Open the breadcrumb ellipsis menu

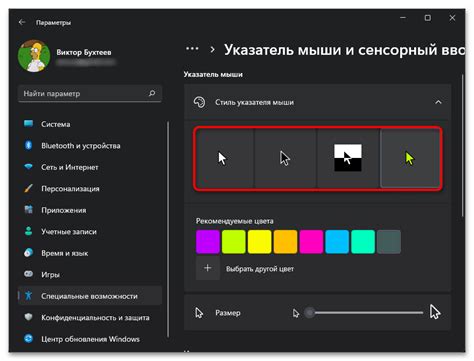coord(192,49)
